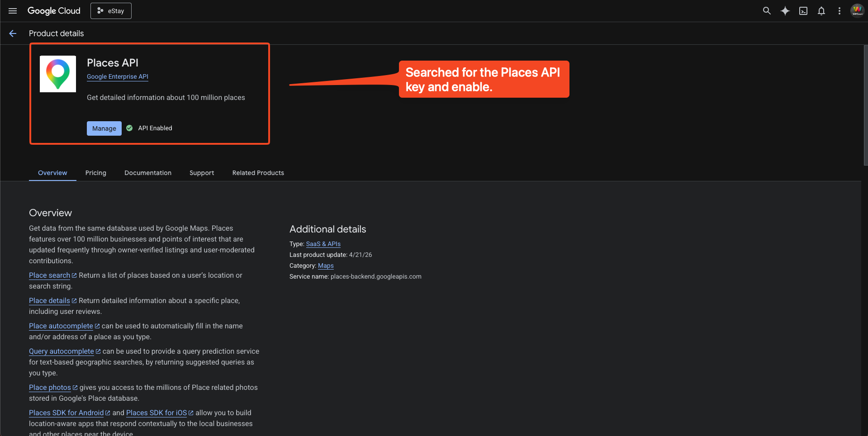The width and height of the screenshot is (868, 436).
Task: Click 'Get detailed information about 100 million places'
Action: (x=166, y=98)
